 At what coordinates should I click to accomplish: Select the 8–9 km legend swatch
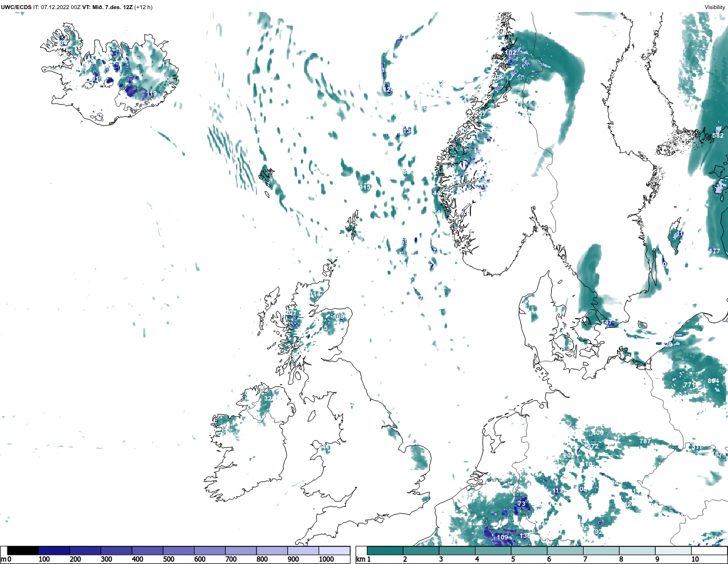[637, 551]
